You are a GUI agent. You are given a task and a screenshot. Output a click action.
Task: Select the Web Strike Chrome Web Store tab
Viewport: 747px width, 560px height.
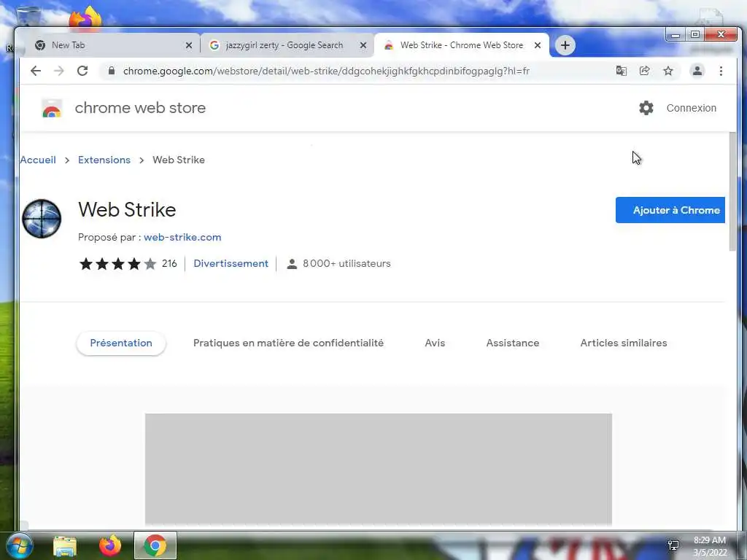click(x=462, y=45)
